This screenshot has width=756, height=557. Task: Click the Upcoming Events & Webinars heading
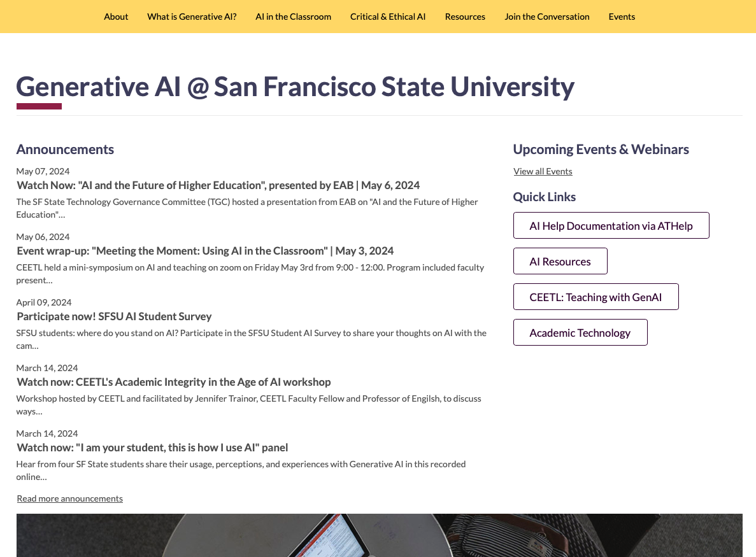[x=601, y=150]
